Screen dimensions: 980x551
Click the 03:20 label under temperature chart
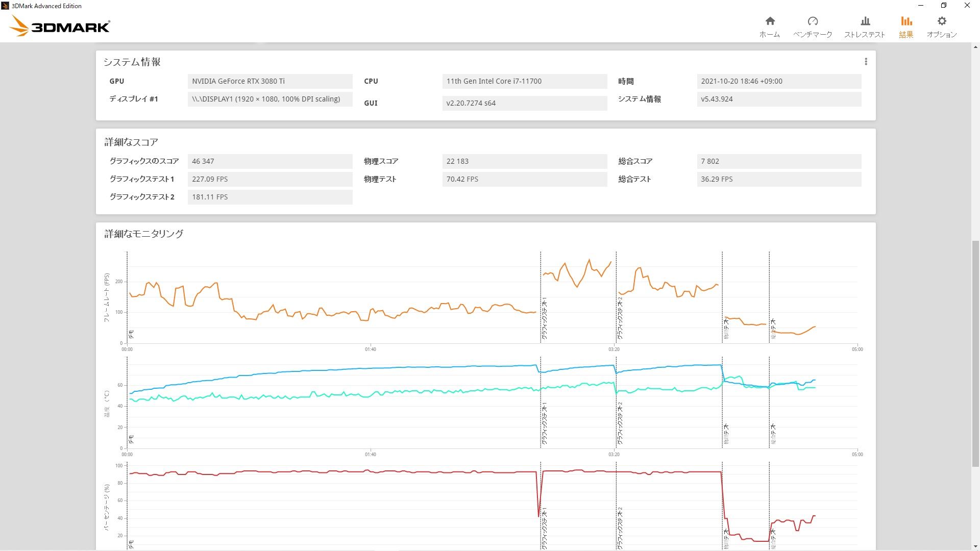coord(614,455)
